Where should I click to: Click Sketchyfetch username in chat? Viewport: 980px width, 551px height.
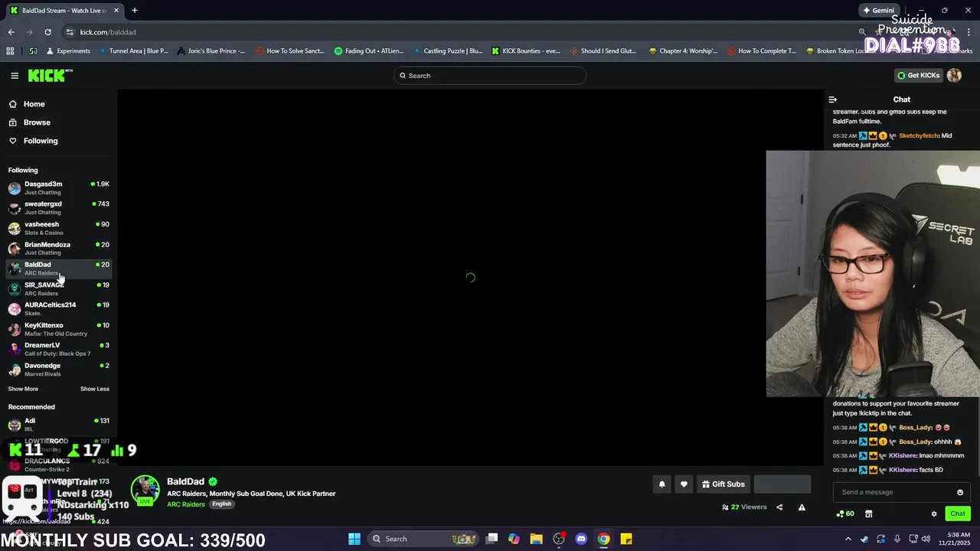918,135
